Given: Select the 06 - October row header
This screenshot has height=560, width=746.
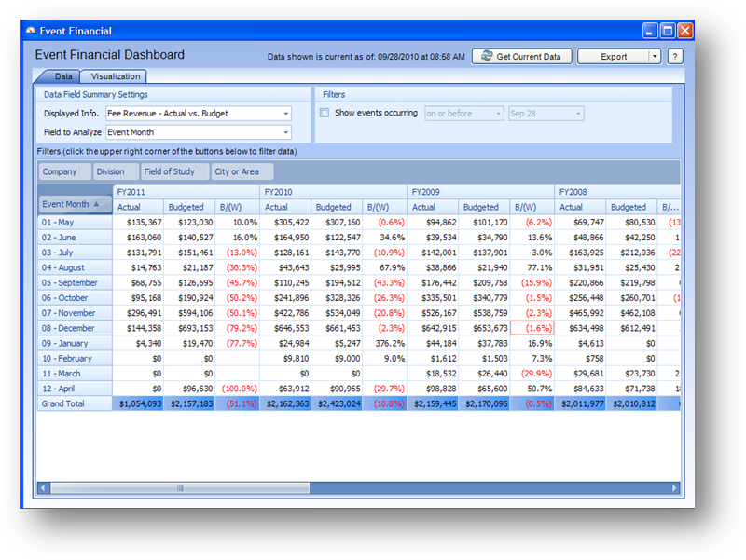Looking at the screenshot, I should (75, 298).
